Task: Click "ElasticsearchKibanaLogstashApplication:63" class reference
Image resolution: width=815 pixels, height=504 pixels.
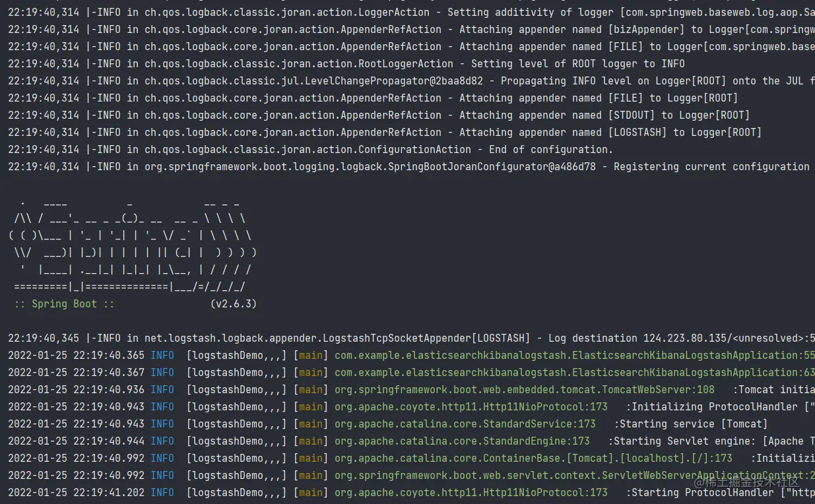Action: pyautogui.click(x=693, y=372)
